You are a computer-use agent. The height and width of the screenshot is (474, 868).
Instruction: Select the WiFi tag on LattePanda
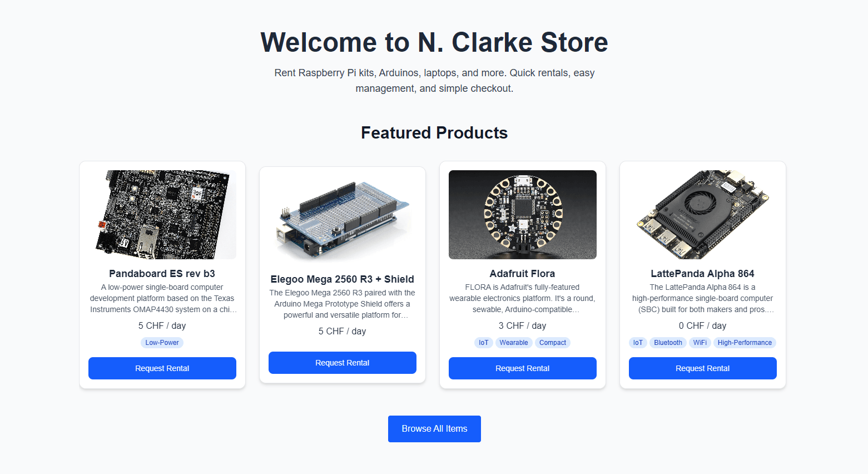coord(700,343)
